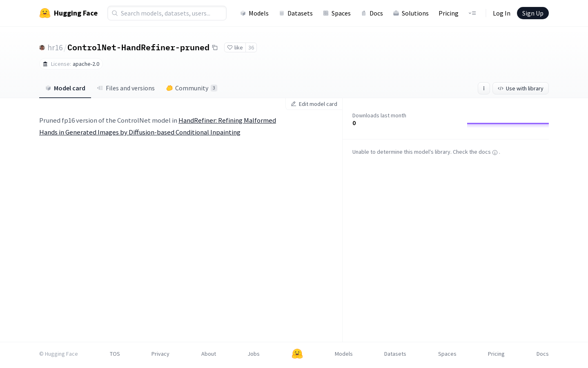Open Datasets in the footer
This screenshot has height=368, width=588.
[395, 354]
